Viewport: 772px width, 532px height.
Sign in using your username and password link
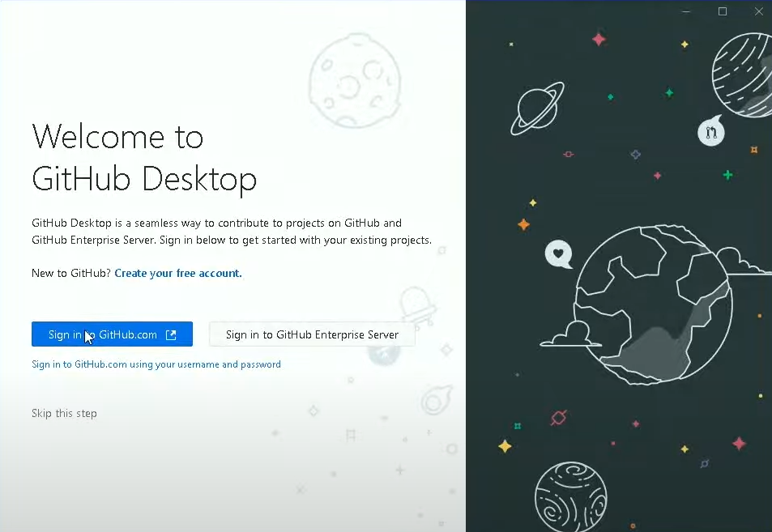point(156,364)
